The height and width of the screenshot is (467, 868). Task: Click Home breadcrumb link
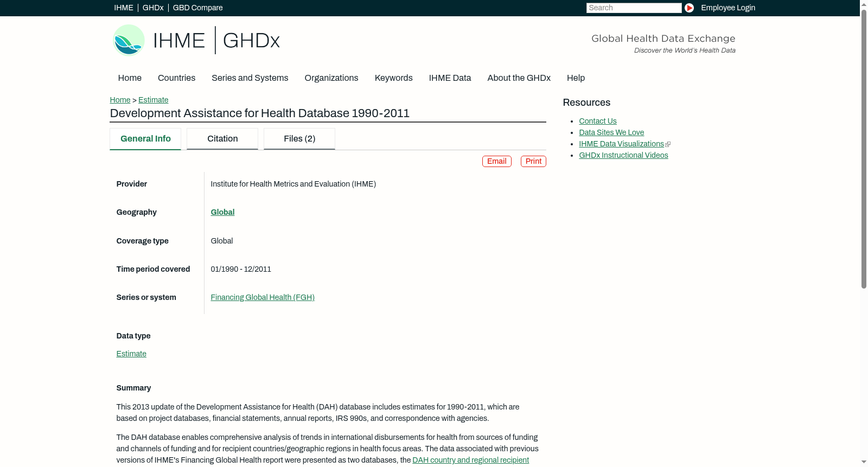point(120,100)
